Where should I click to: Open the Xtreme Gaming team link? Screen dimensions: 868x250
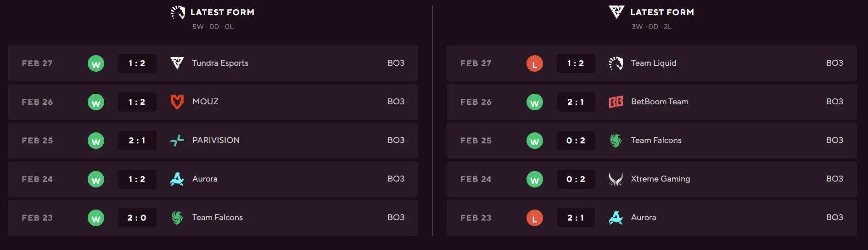point(660,179)
